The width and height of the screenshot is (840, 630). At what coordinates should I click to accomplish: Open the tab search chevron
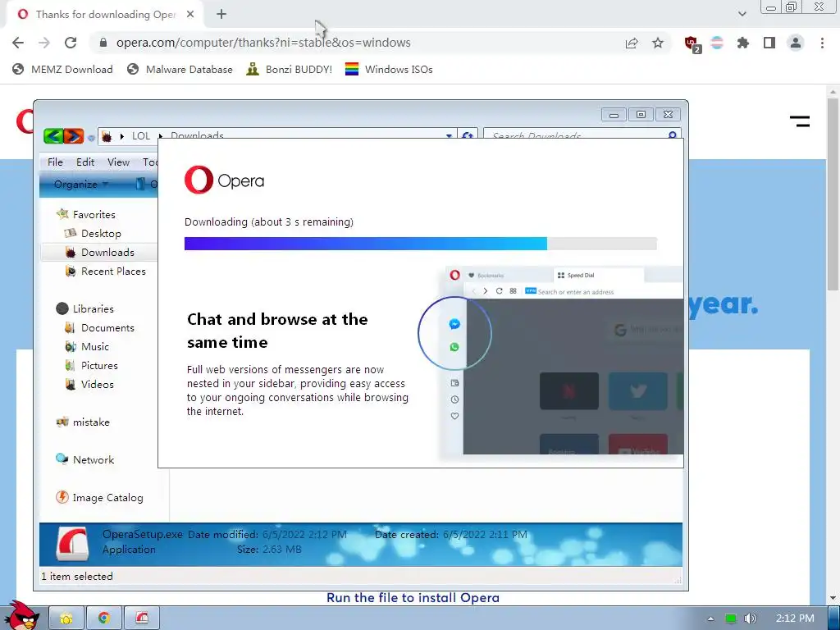[x=742, y=14]
